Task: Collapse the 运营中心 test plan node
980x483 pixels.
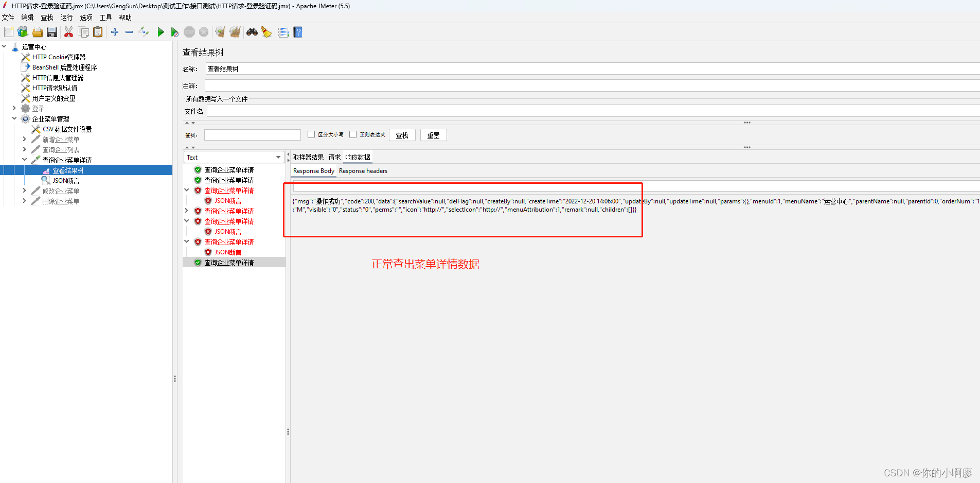Action: coord(4,46)
